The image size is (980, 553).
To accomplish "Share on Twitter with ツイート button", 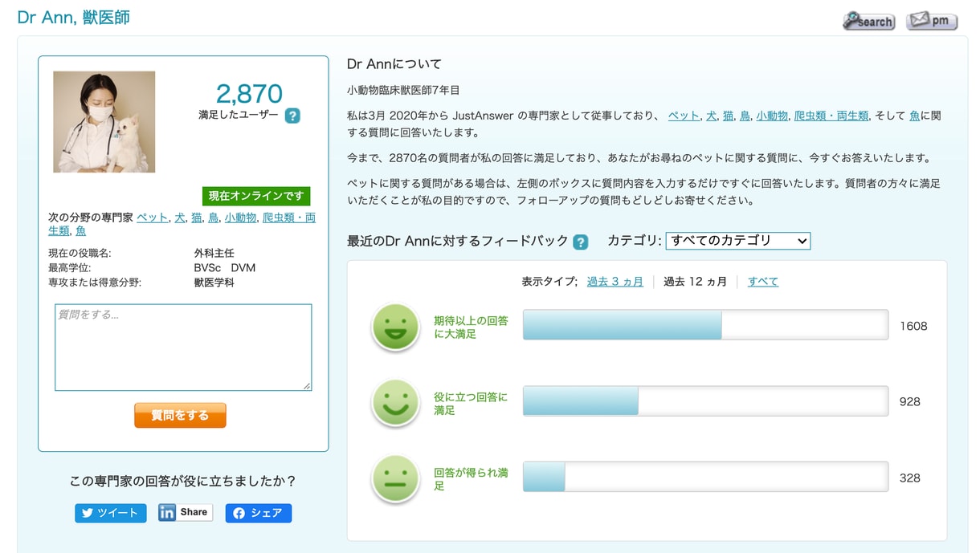I will pyautogui.click(x=111, y=513).
